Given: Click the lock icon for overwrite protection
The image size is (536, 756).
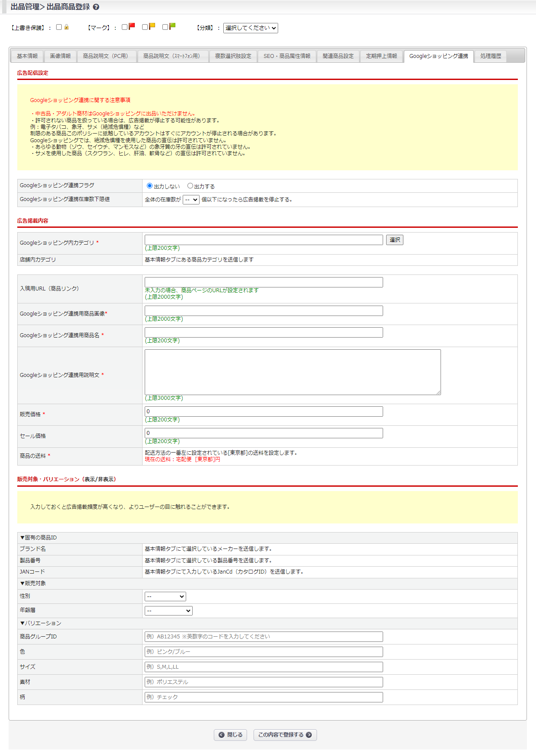Looking at the screenshot, I should (x=67, y=27).
